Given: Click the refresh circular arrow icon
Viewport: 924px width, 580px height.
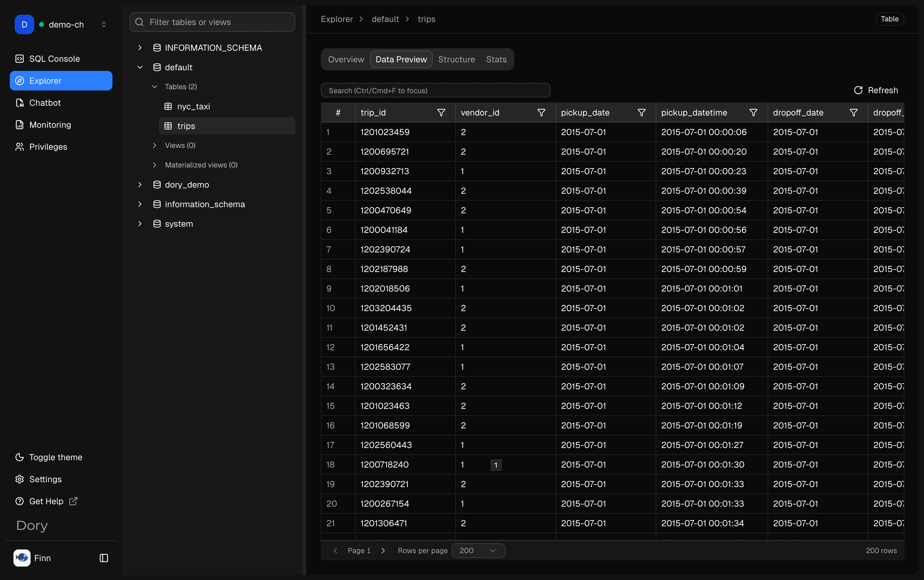Looking at the screenshot, I should [858, 90].
